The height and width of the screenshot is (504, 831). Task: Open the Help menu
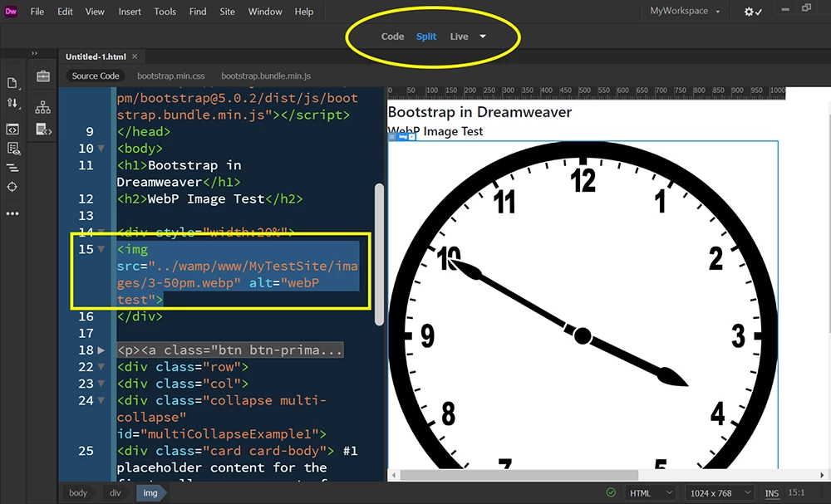304,11
